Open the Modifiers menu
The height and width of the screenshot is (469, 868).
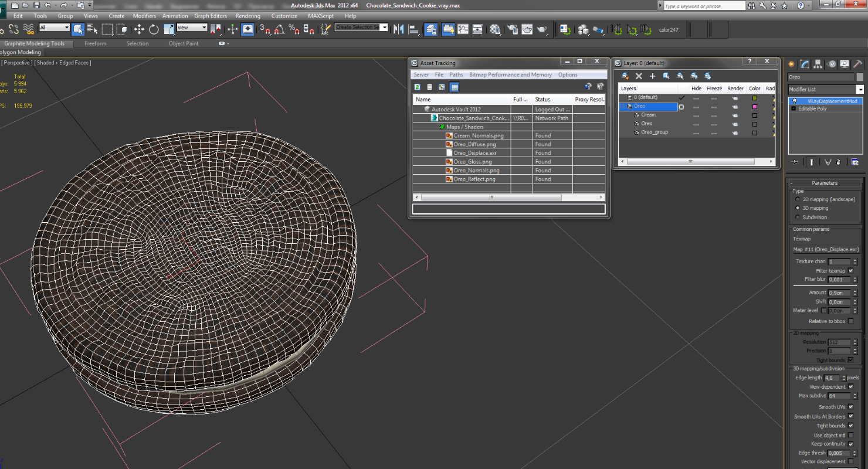(x=144, y=16)
